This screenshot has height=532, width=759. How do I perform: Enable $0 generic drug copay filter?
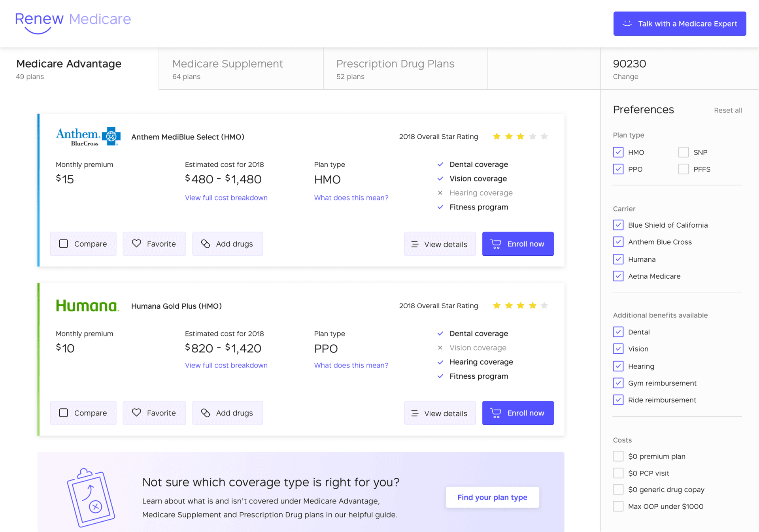click(x=618, y=489)
